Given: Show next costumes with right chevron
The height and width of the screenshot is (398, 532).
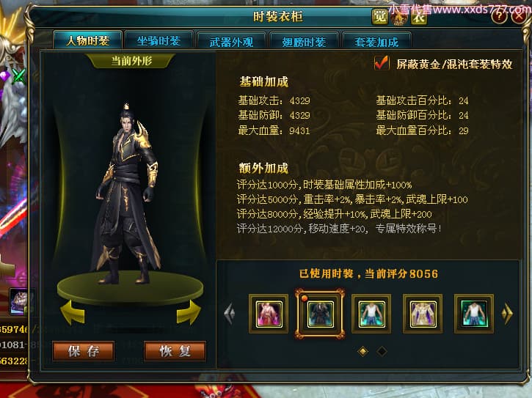Looking at the screenshot, I should click(x=507, y=314).
